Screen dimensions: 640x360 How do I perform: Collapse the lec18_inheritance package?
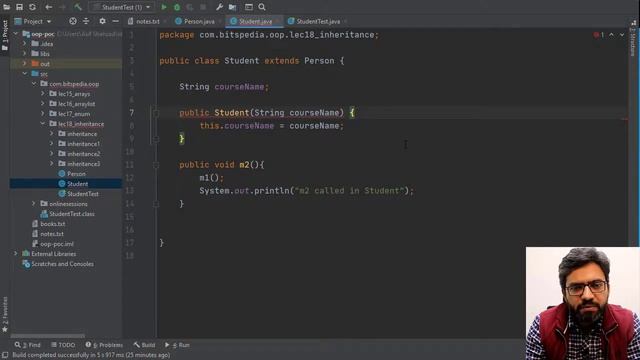tap(43, 124)
